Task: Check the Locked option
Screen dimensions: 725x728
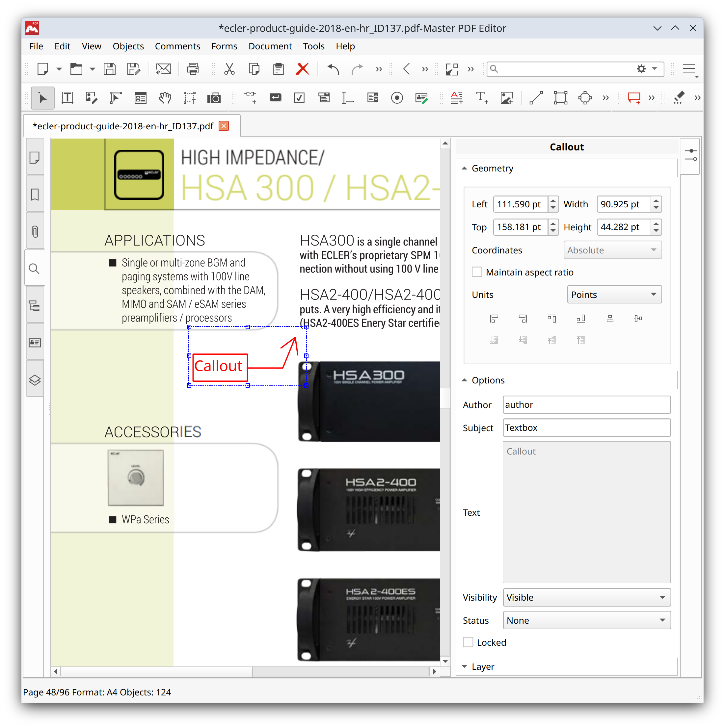Action: tap(468, 642)
